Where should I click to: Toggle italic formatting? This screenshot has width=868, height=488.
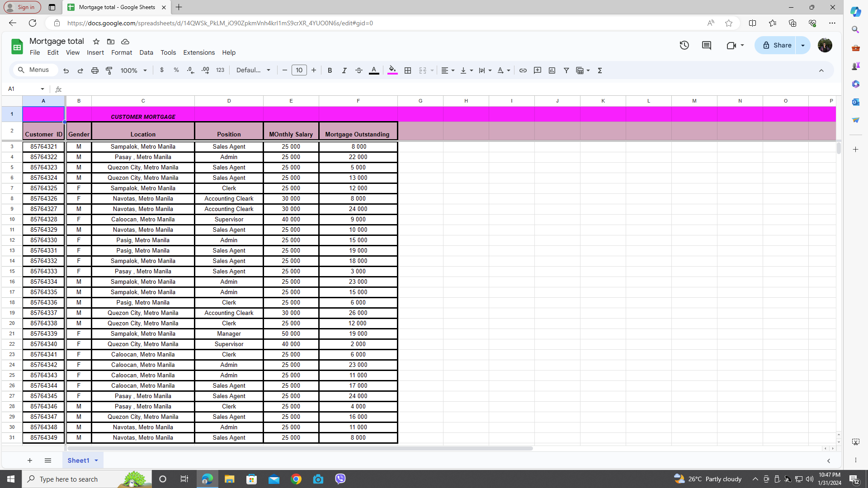tap(344, 70)
